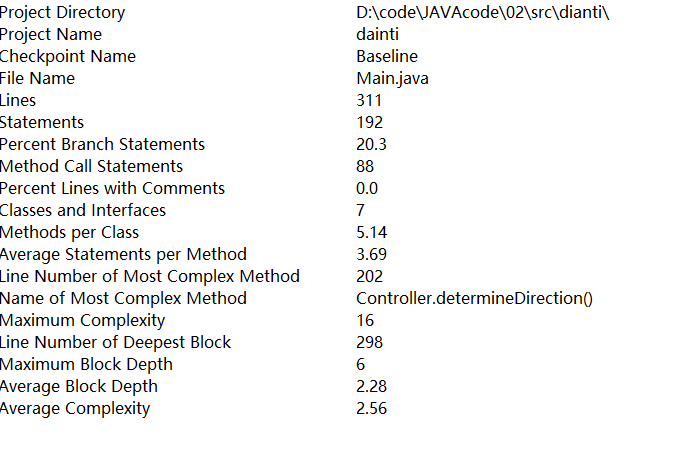Select the Average Complexity value 2.56
The image size is (700, 449).
(371, 408)
